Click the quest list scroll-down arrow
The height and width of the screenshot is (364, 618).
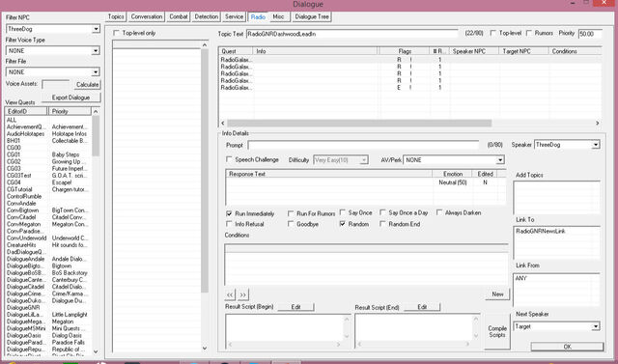[96, 351]
